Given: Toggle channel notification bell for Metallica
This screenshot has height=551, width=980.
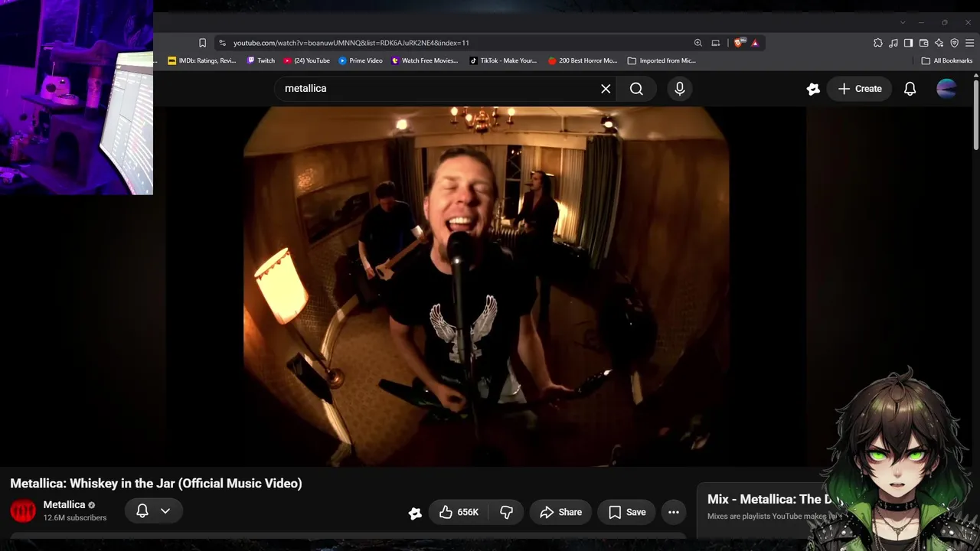Looking at the screenshot, I should coord(142,511).
